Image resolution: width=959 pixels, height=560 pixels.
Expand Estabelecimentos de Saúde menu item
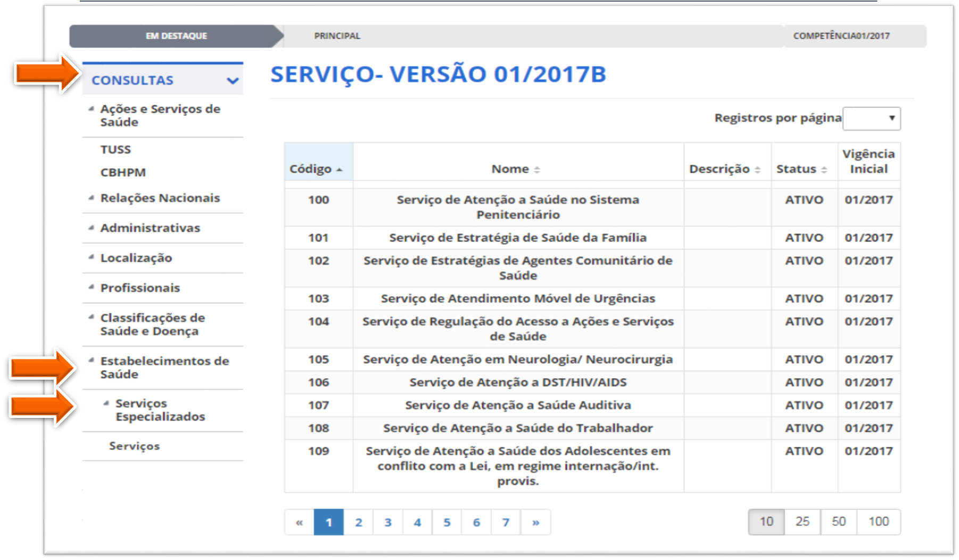pos(164,367)
